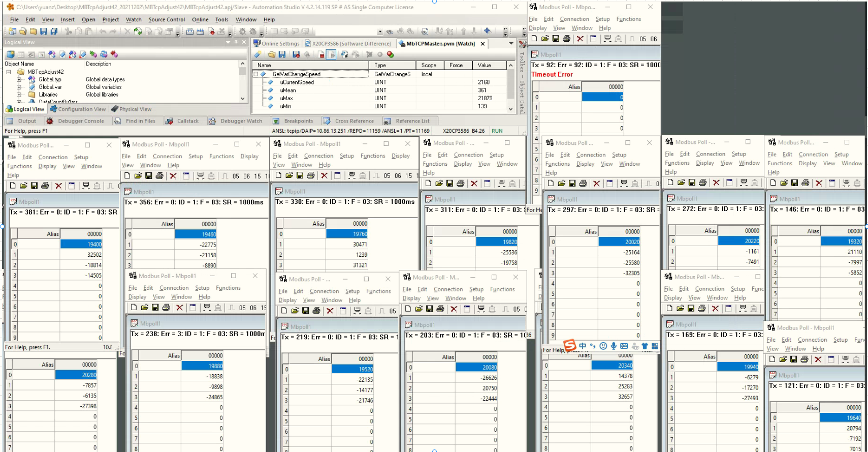Image resolution: width=868 pixels, height=452 pixels.
Task: Select the uMax watch variable row
Action: (380, 99)
